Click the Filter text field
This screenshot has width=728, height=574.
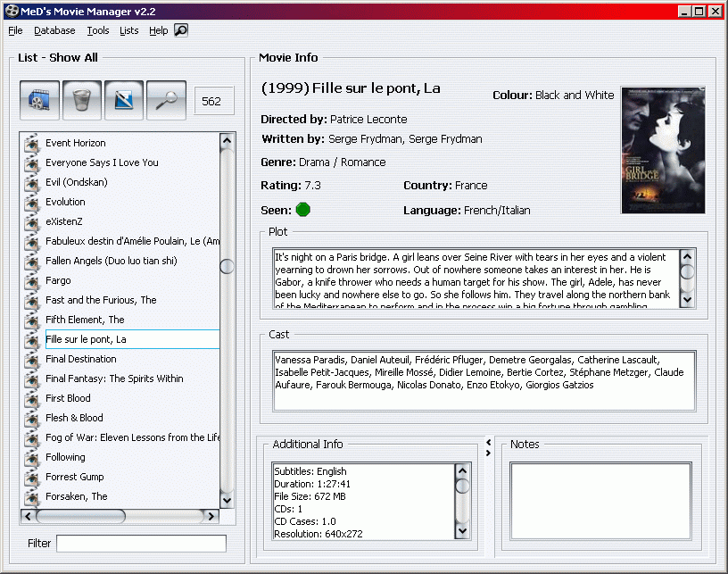click(141, 544)
